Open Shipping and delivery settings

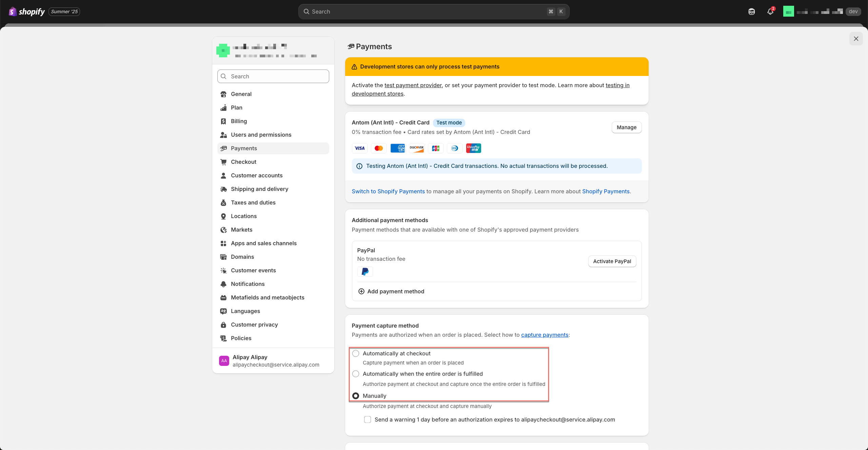coord(273,189)
